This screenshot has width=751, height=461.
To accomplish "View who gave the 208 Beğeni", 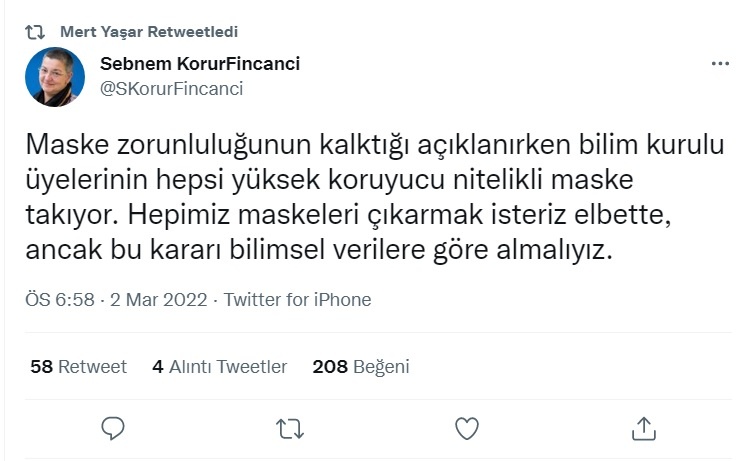I will pos(360,367).
